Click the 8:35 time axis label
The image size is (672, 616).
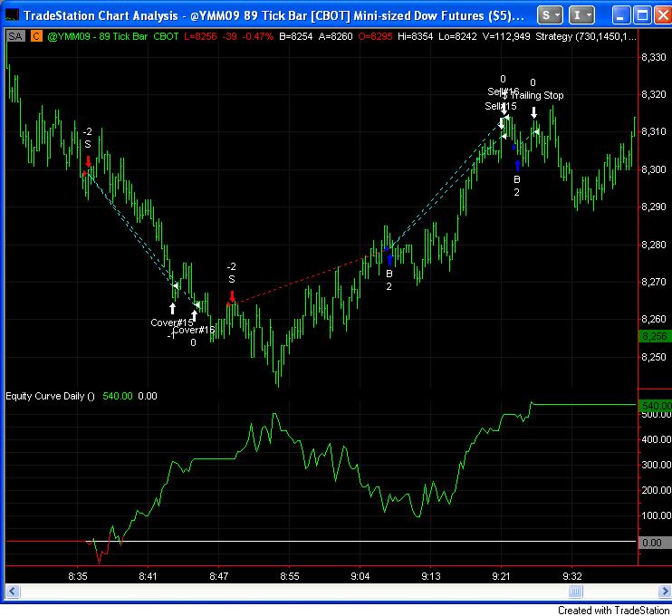pos(78,576)
